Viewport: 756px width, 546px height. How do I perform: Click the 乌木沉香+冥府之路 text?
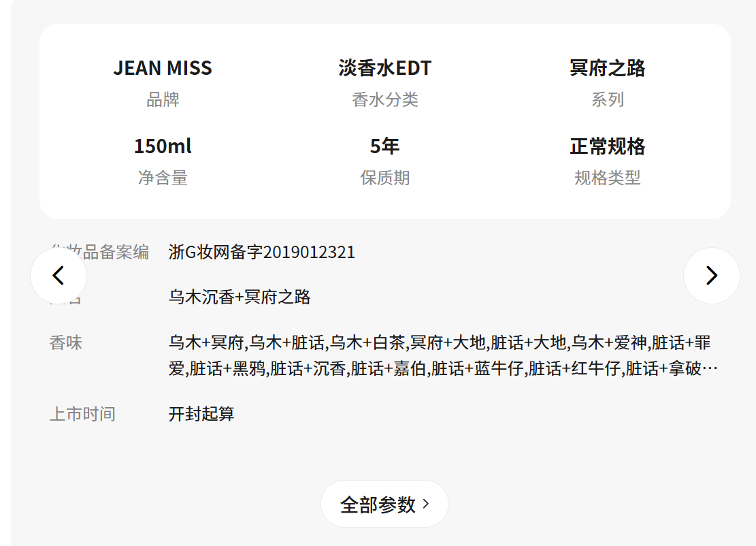tap(240, 297)
